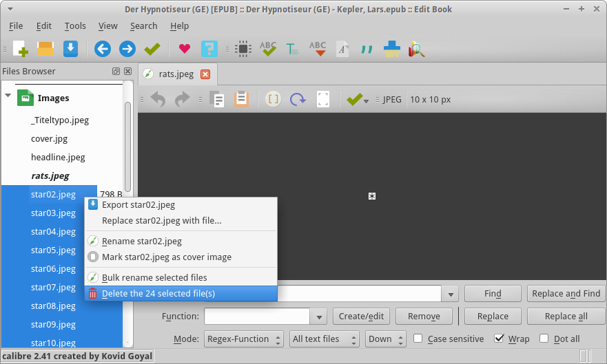The width and height of the screenshot is (607, 364).
Task: Enable the Dot all checkbox
Action: pos(544,339)
